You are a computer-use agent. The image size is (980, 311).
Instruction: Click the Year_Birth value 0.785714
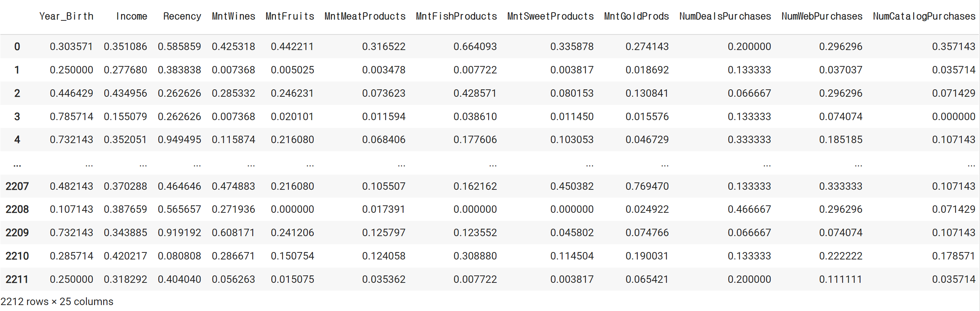[71, 116]
